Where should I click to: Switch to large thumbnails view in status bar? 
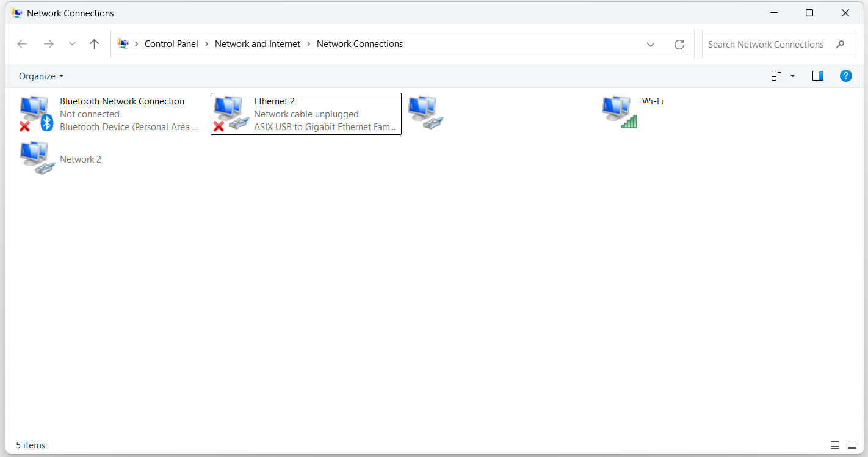pyautogui.click(x=852, y=445)
